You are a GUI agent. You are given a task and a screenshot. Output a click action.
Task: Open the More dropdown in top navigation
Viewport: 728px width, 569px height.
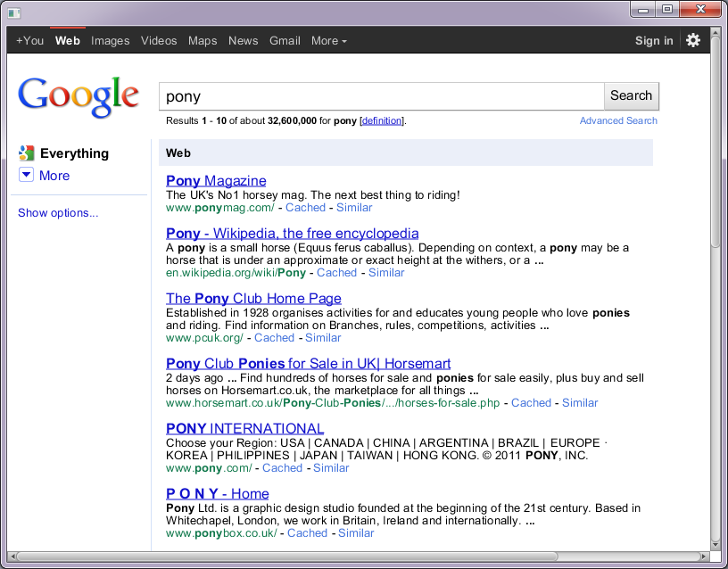pyautogui.click(x=328, y=41)
